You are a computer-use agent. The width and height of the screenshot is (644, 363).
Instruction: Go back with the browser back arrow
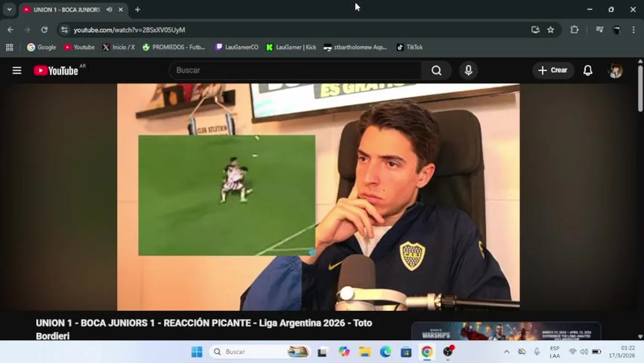click(x=10, y=30)
